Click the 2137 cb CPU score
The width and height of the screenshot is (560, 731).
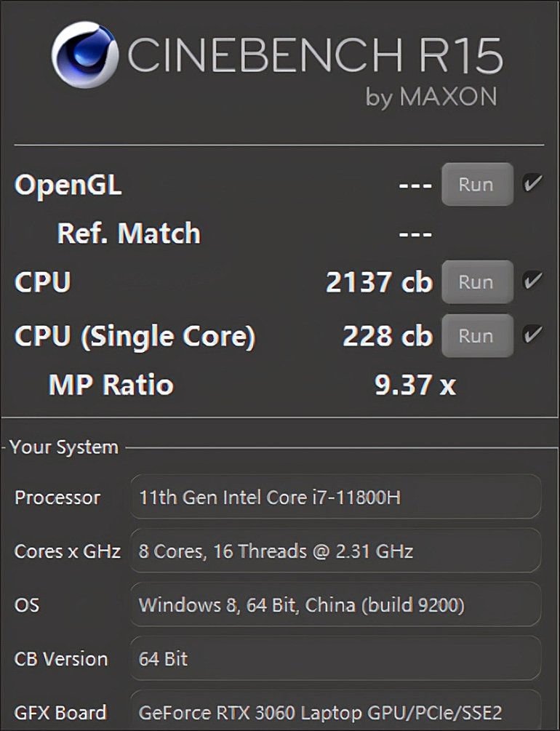[x=379, y=282]
